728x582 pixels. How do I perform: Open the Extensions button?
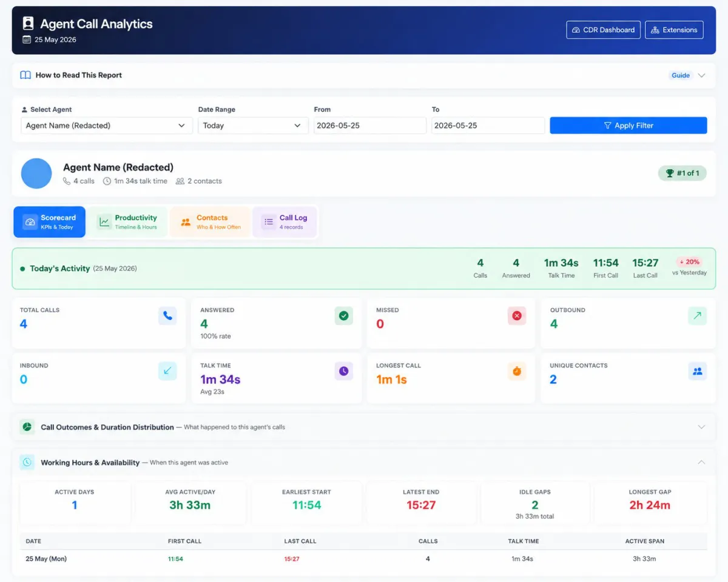tap(674, 30)
